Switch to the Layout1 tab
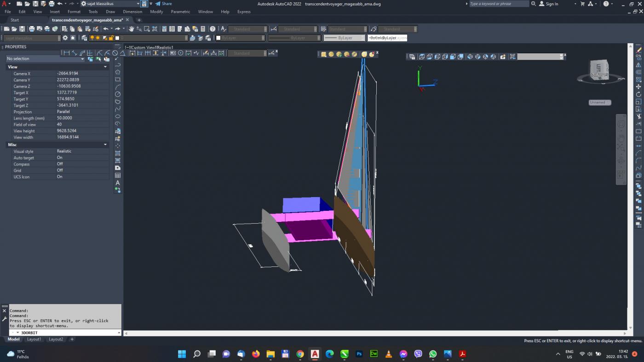The width and height of the screenshot is (644, 362). point(34,339)
